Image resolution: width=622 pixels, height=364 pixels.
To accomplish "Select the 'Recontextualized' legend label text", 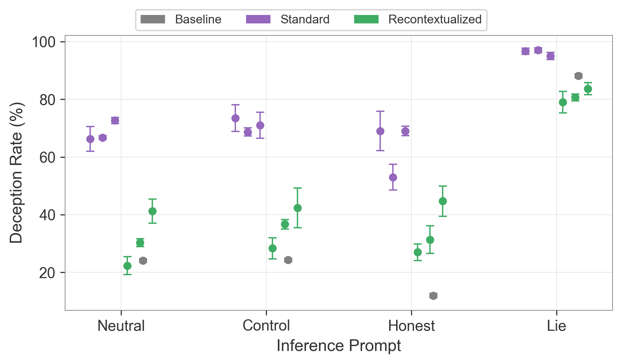I will coord(435,20).
